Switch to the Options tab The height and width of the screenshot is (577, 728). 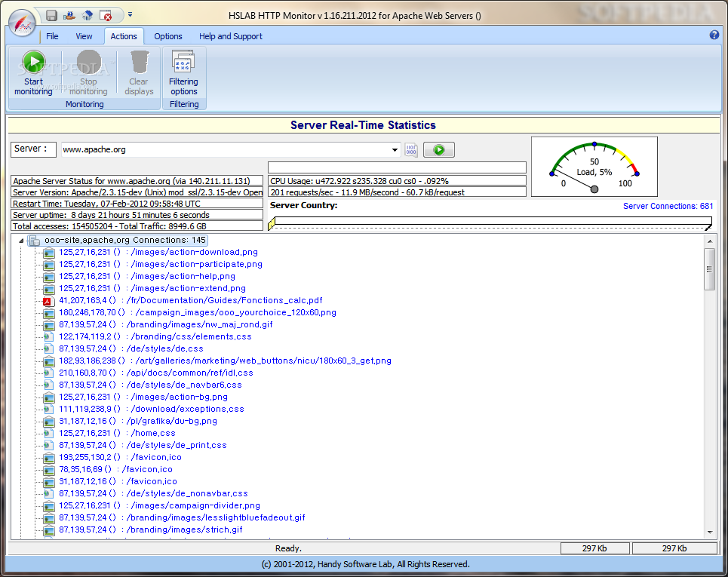[x=168, y=36]
